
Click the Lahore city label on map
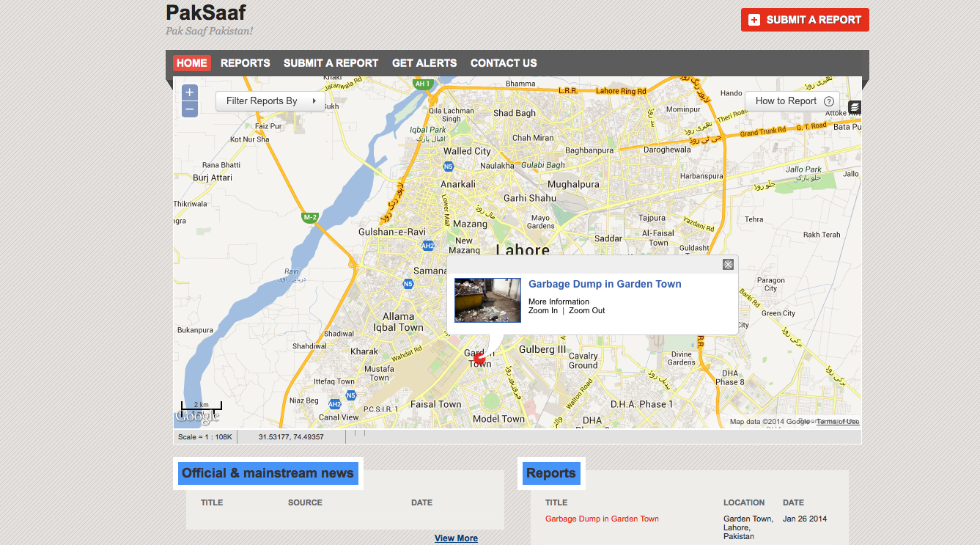523,249
